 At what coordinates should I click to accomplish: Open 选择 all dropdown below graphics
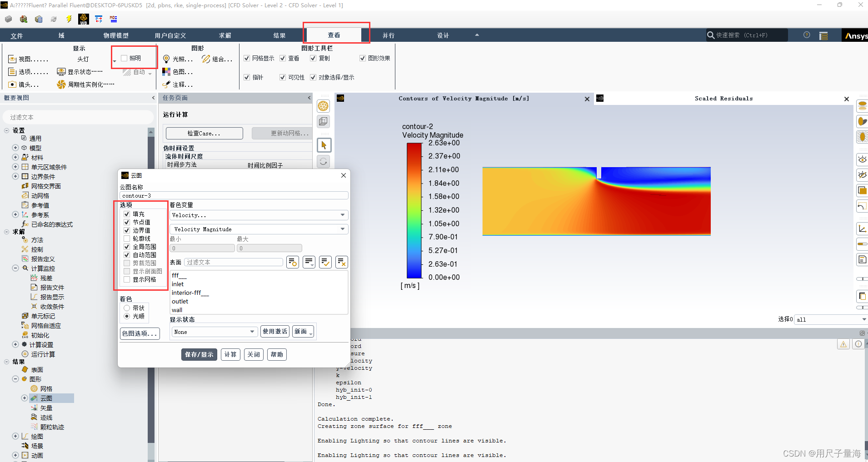coord(831,319)
